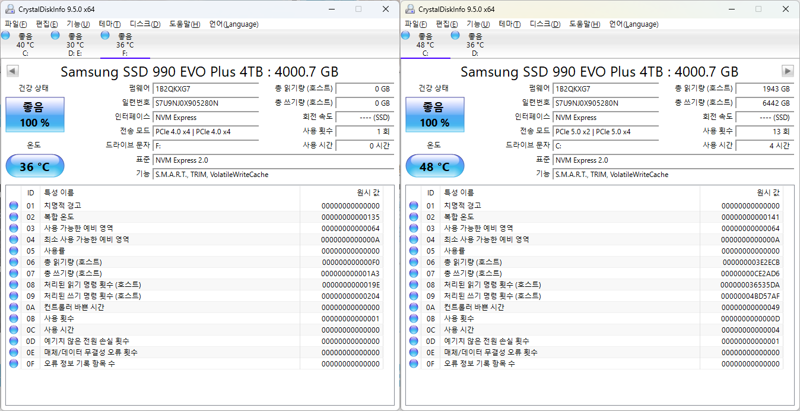The height and width of the screenshot is (411, 800).
Task: Open 테마 menu in right window
Action: click(510, 24)
